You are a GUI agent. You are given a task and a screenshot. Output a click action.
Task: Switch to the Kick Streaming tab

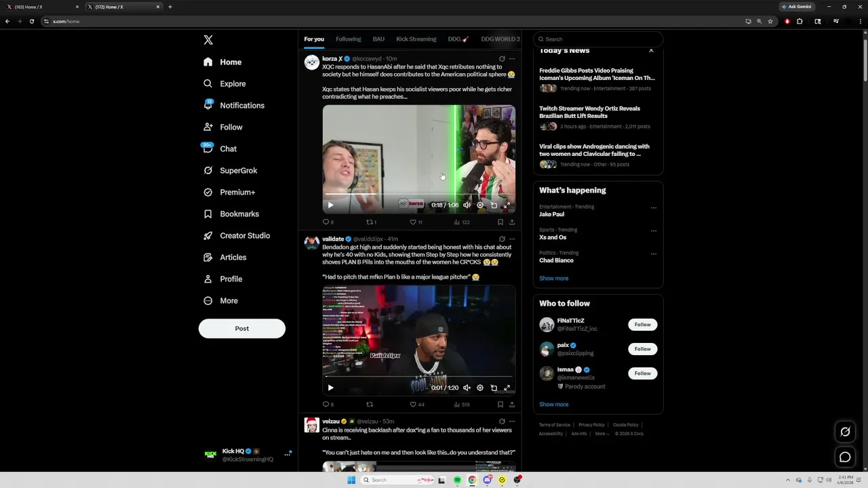416,39
